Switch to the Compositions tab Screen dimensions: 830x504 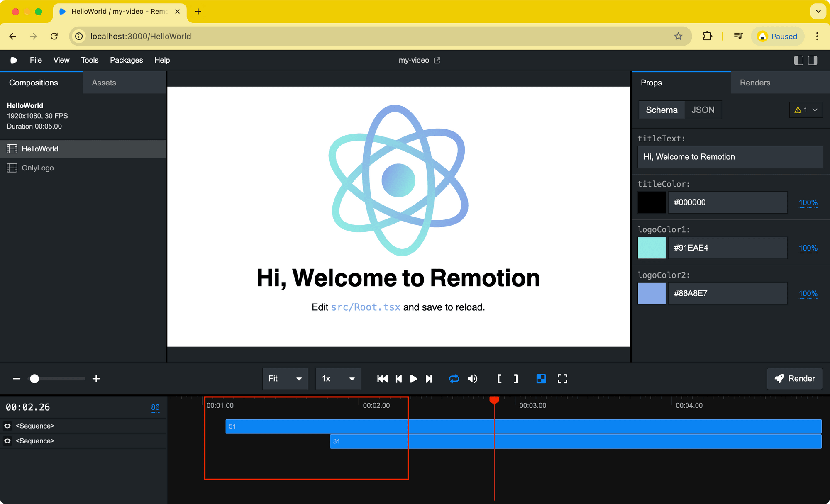pyautogui.click(x=41, y=83)
